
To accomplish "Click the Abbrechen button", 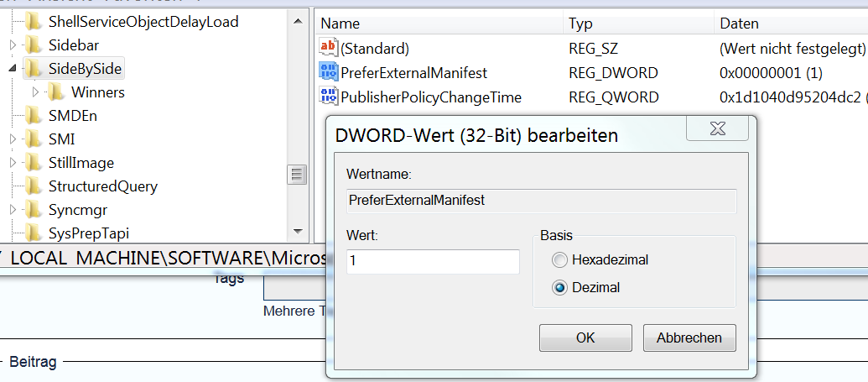I will click(689, 338).
